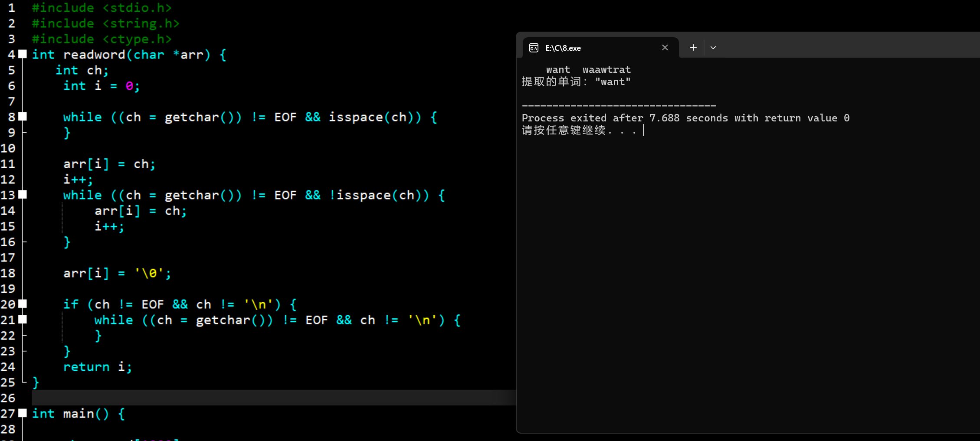Viewport: 980px width, 441px height.
Task: Close the E:\C\8.exe terminal tab
Action: click(665, 47)
